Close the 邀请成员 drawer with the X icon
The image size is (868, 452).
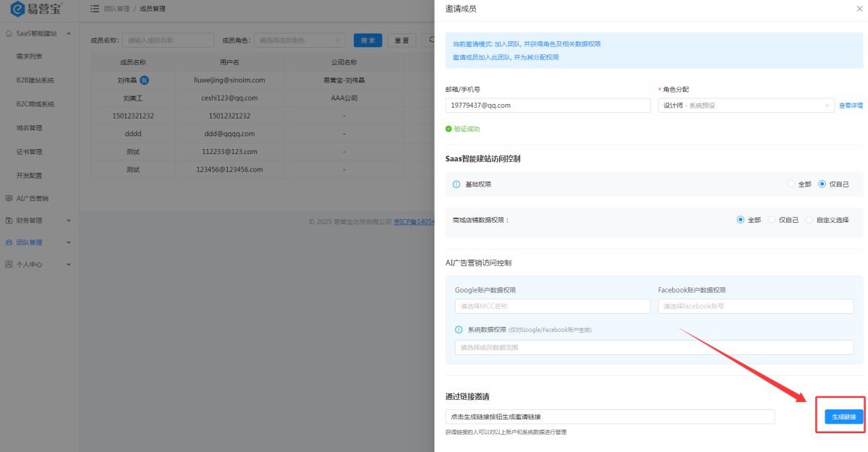(859, 9)
